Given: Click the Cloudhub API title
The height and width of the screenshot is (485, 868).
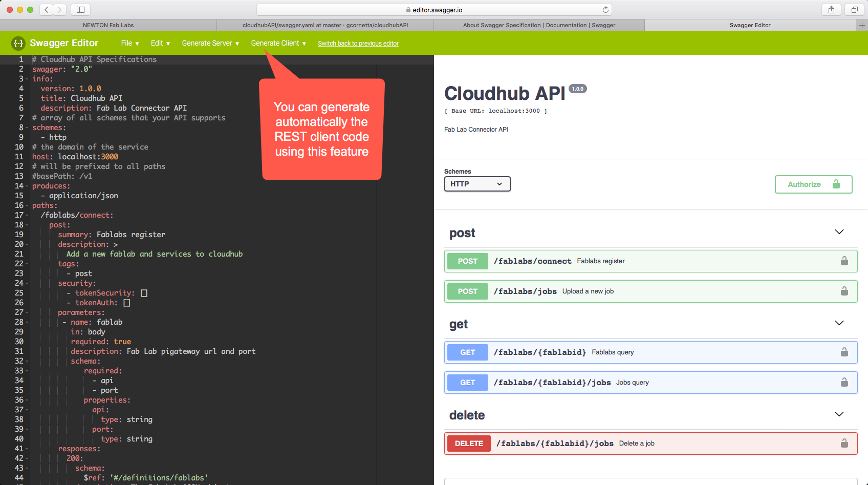Looking at the screenshot, I should coord(505,94).
